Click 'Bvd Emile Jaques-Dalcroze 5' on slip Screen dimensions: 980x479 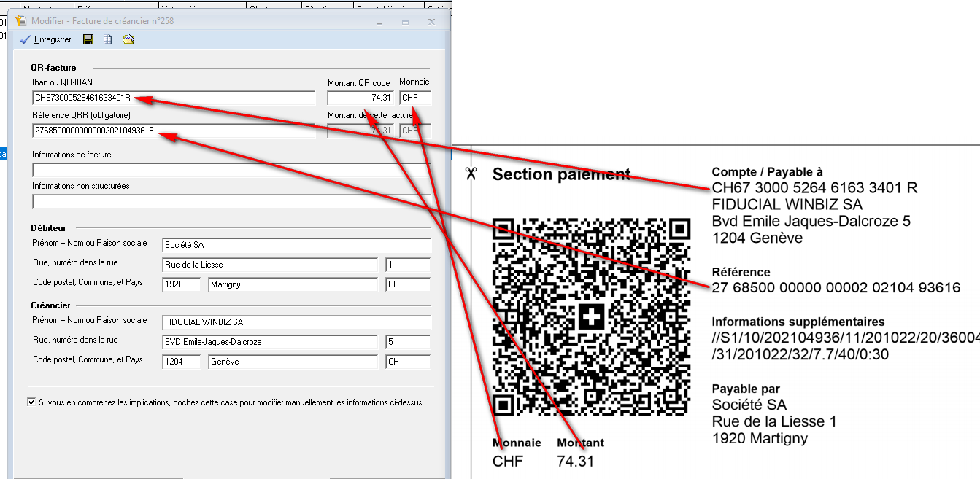pos(811,221)
